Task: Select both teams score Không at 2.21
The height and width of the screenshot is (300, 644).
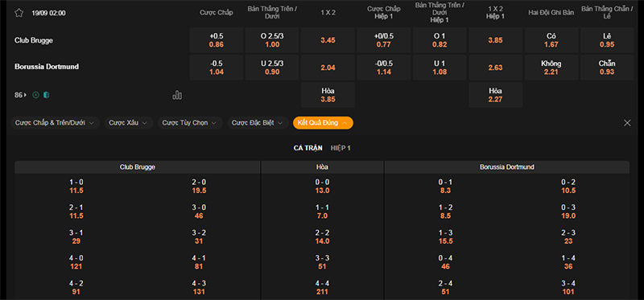Action: [x=551, y=68]
